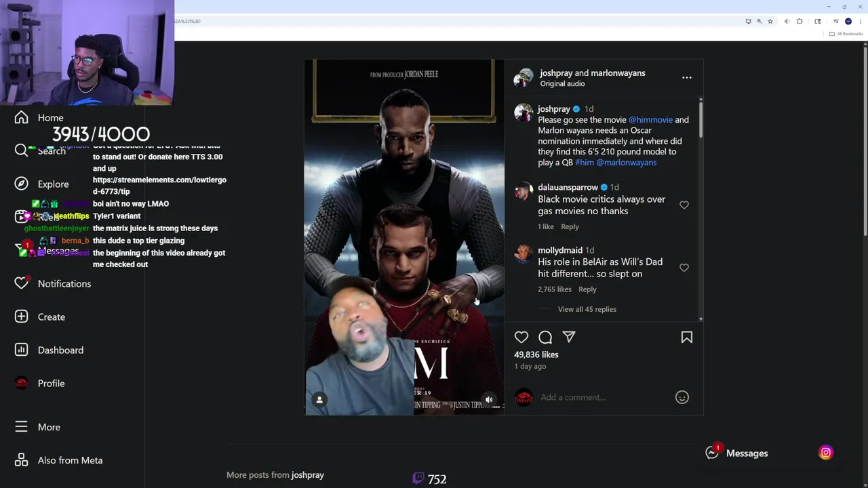
Task: Reply to dalauansparrow's comment
Action: (x=570, y=226)
